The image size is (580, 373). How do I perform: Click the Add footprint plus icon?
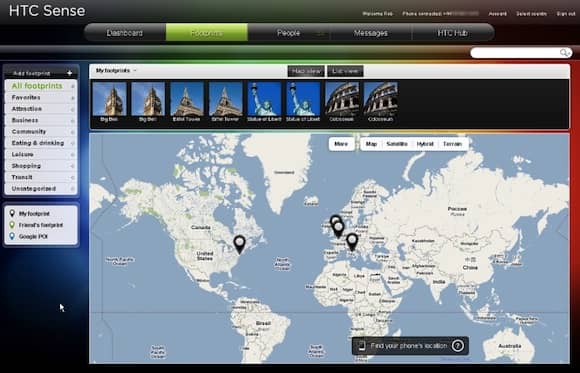click(x=70, y=73)
